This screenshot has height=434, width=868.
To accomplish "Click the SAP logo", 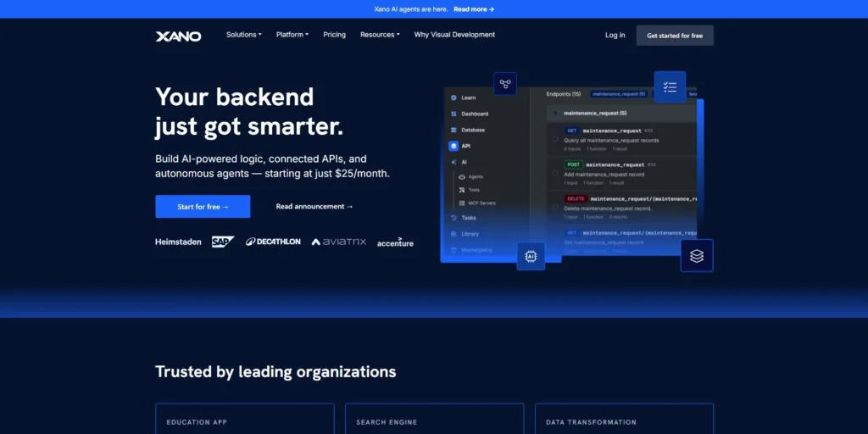I will pyautogui.click(x=223, y=242).
